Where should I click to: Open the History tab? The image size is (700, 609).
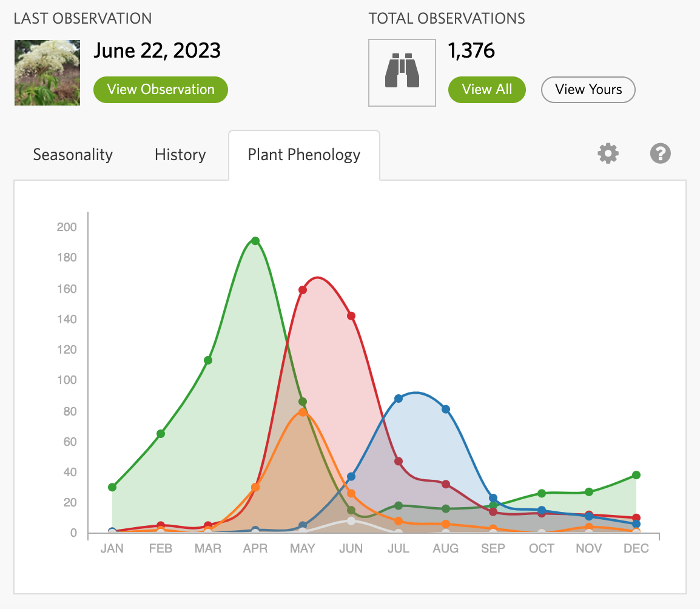tap(180, 155)
